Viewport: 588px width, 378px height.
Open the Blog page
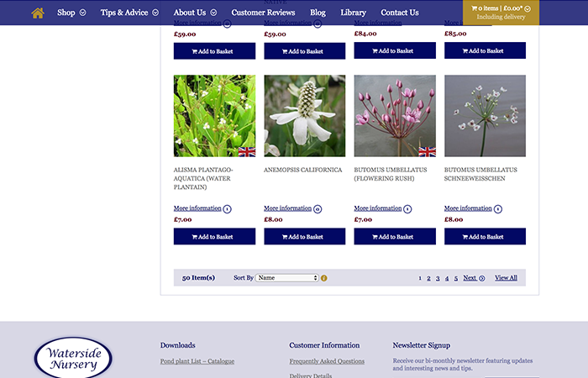click(318, 13)
